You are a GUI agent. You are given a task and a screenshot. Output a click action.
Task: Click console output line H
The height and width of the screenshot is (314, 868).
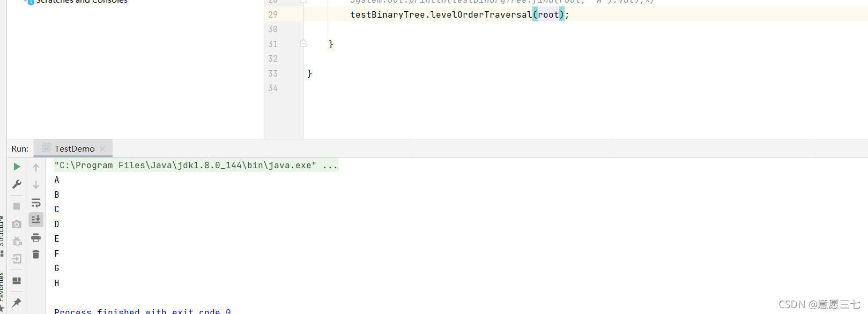[57, 283]
